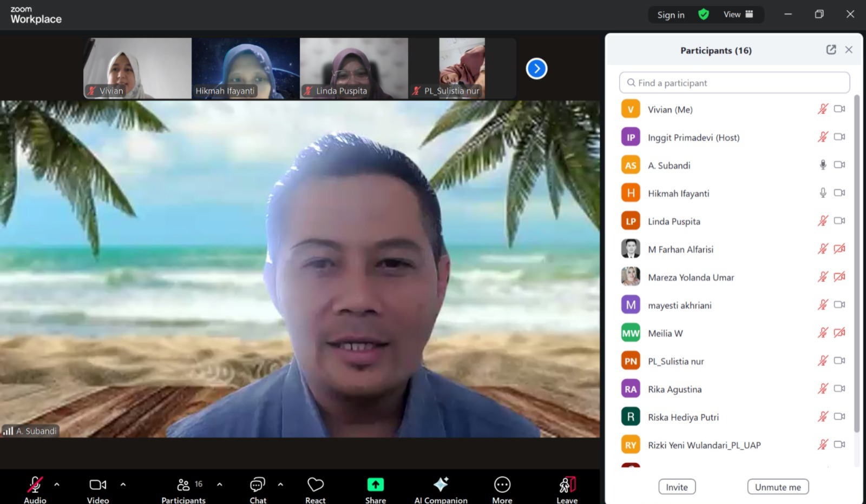This screenshot has width=866, height=504.
Task: Open the View layout menu
Action: pyautogui.click(x=738, y=15)
